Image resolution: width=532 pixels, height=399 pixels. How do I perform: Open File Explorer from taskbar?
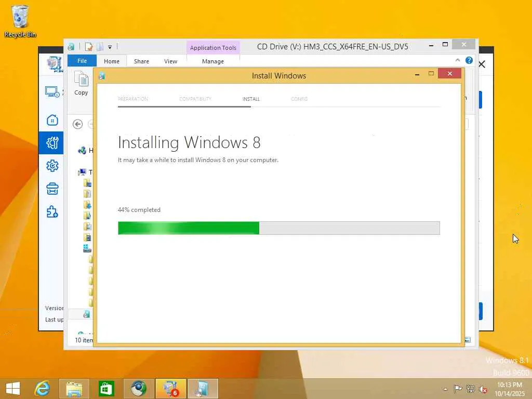pos(74,389)
